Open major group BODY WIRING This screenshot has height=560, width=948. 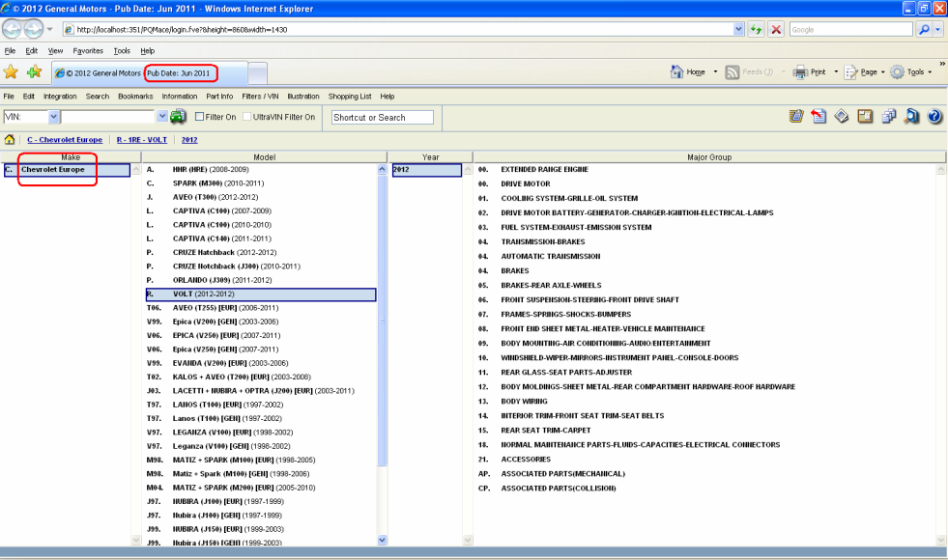point(524,401)
